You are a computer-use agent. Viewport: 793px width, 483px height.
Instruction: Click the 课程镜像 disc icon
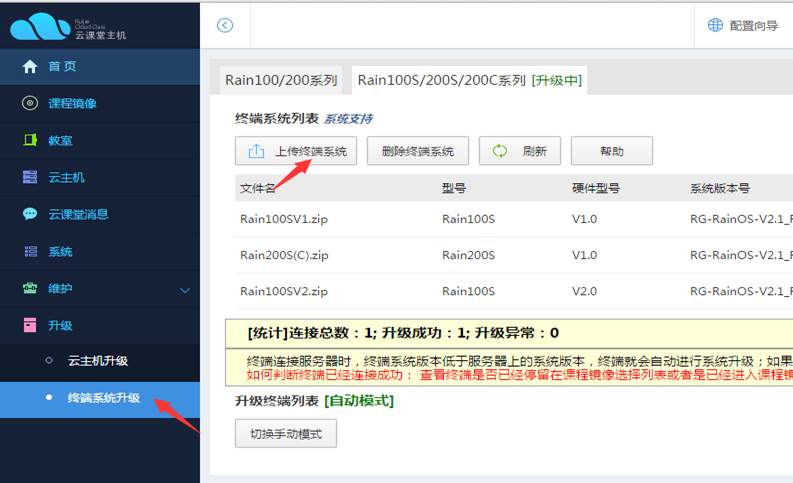(x=30, y=103)
